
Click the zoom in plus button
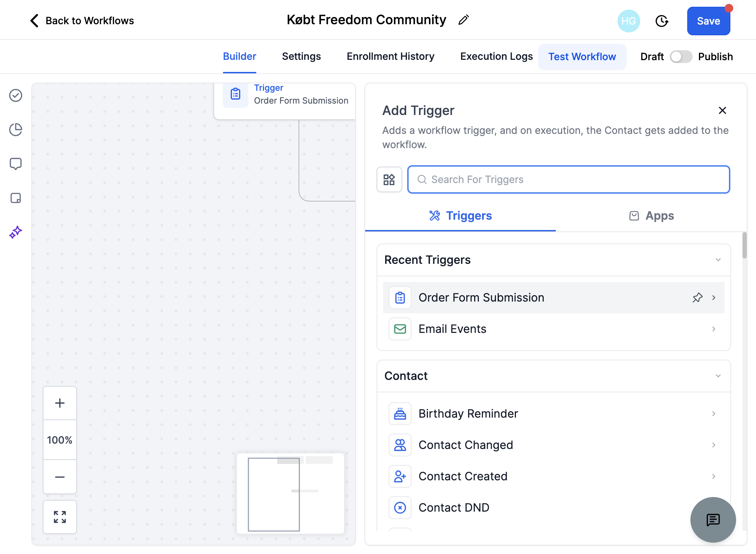(x=60, y=403)
